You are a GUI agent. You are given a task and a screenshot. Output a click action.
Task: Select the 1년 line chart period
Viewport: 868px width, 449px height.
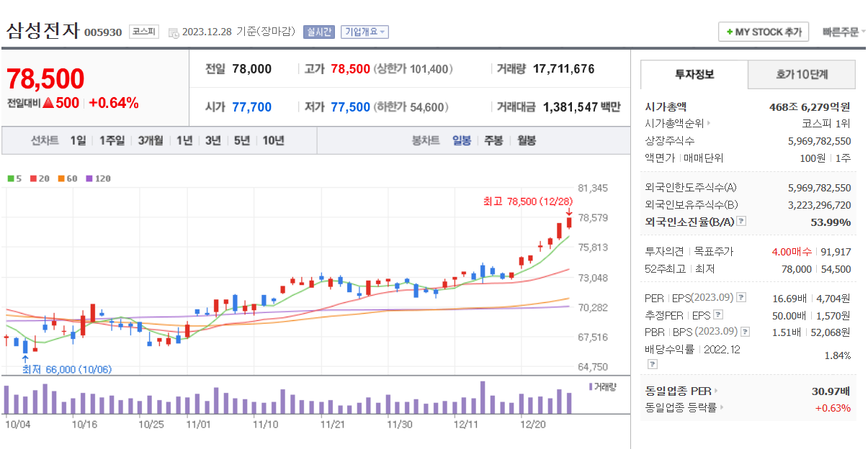[x=184, y=140]
